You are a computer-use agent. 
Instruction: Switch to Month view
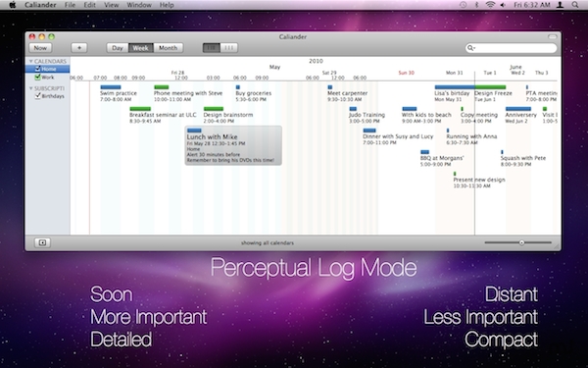tap(168, 48)
